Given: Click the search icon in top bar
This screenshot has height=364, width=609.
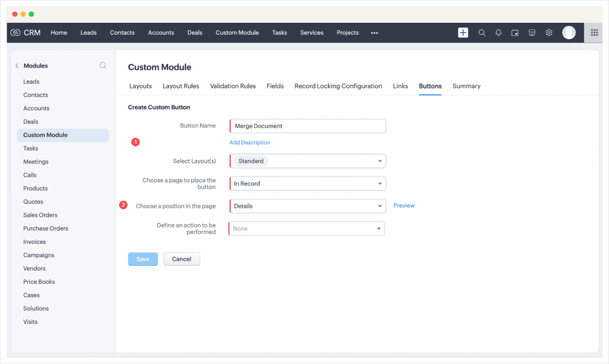Looking at the screenshot, I should click(482, 33).
